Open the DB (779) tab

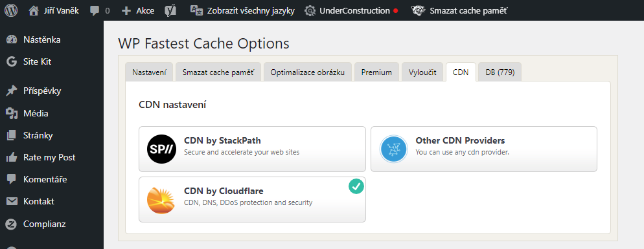pos(500,72)
